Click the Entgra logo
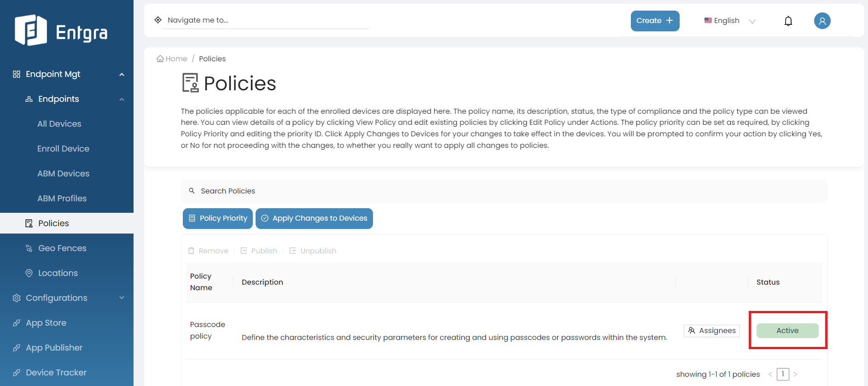This screenshot has width=868, height=386. pyautogui.click(x=61, y=31)
